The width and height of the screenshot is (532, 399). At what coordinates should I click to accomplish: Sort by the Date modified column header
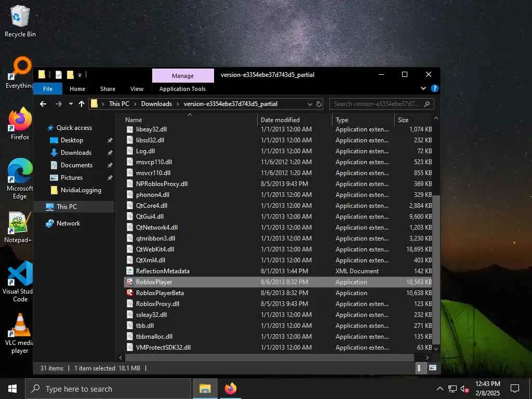280,120
